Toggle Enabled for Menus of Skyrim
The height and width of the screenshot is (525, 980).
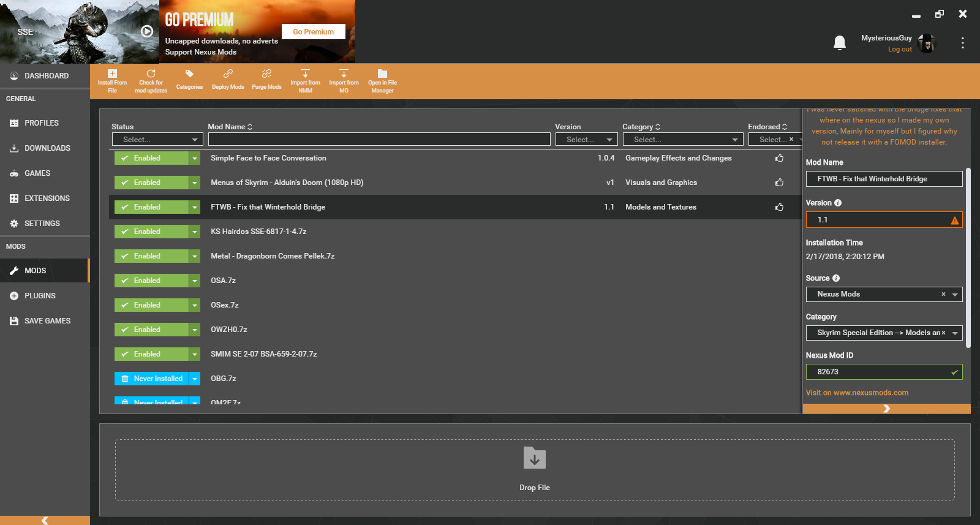151,183
